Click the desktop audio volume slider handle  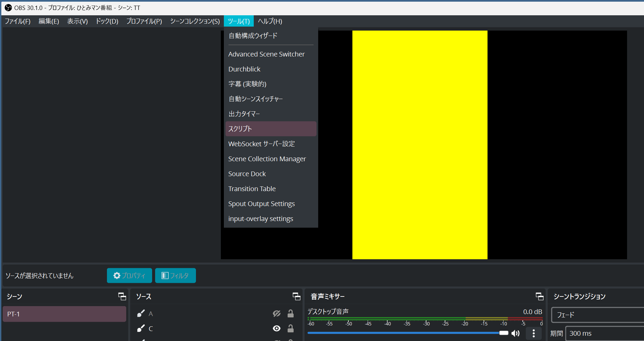pos(504,333)
